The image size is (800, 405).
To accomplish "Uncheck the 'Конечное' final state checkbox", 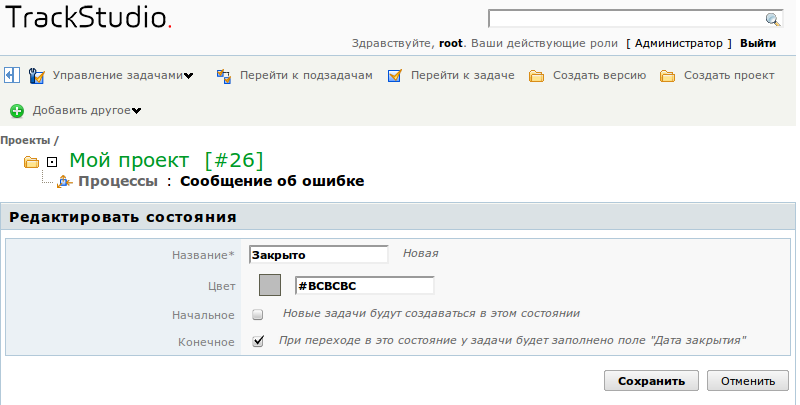I will tap(258, 341).
